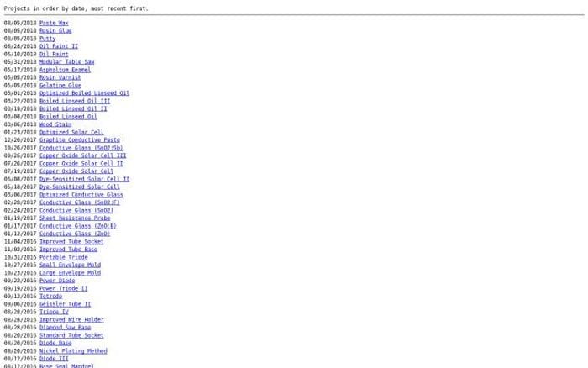Open Conductive Glass (ZnO:B) link
This screenshot has height=368, width=588.
[77, 226]
